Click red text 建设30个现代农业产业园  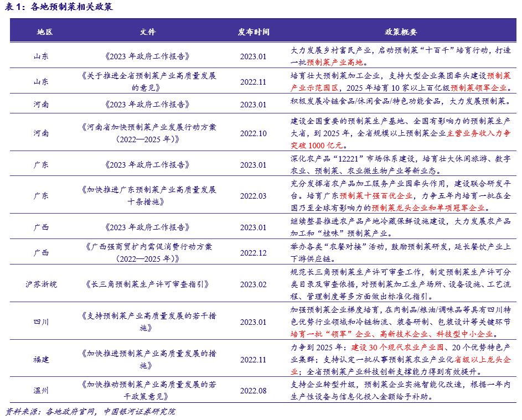pyautogui.click(x=397, y=348)
